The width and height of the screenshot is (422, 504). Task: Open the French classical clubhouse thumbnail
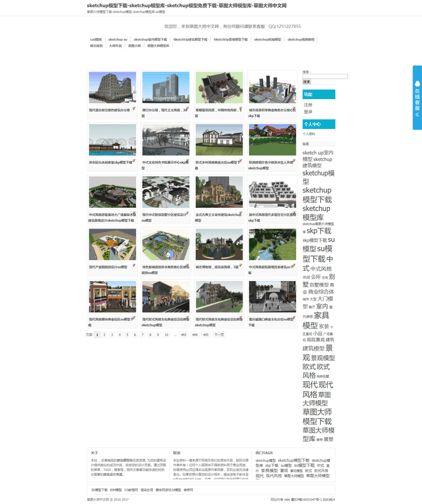(x=219, y=192)
